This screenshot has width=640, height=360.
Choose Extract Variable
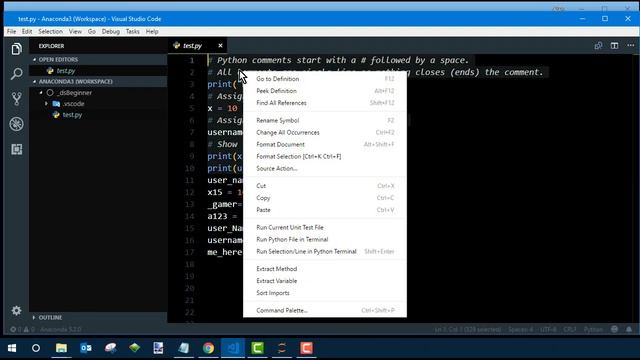(x=325, y=281)
